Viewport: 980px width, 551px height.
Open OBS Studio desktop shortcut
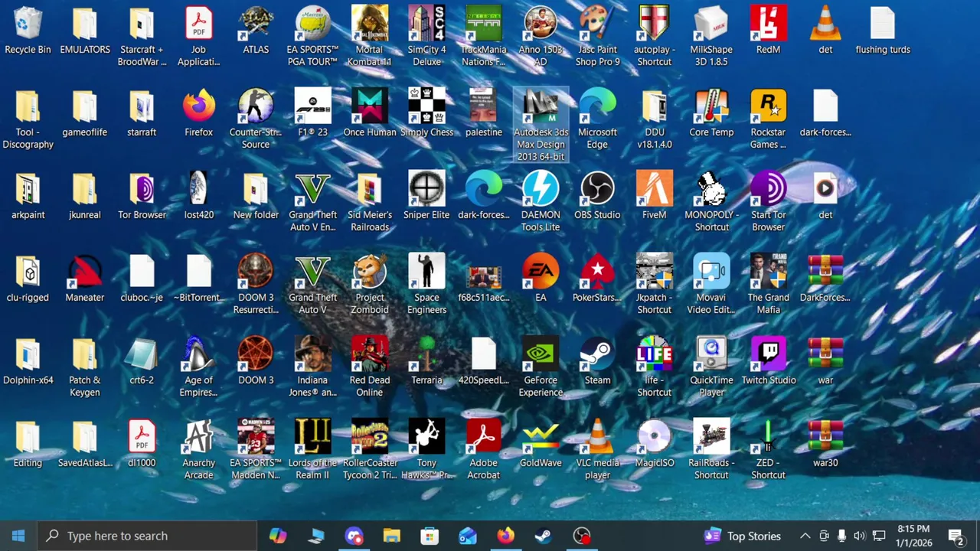coord(597,196)
